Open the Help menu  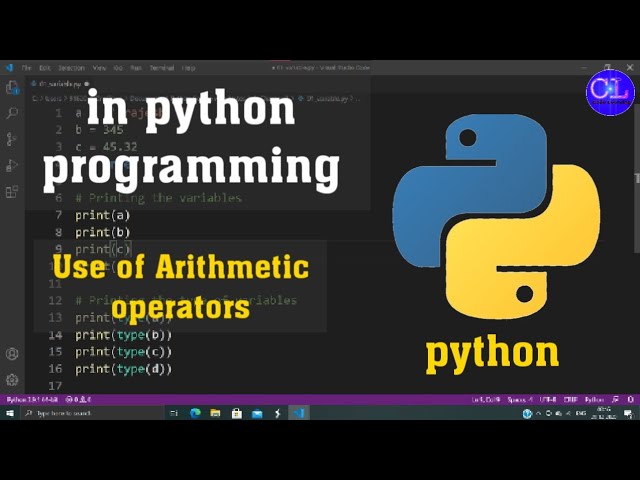click(x=188, y=68)
